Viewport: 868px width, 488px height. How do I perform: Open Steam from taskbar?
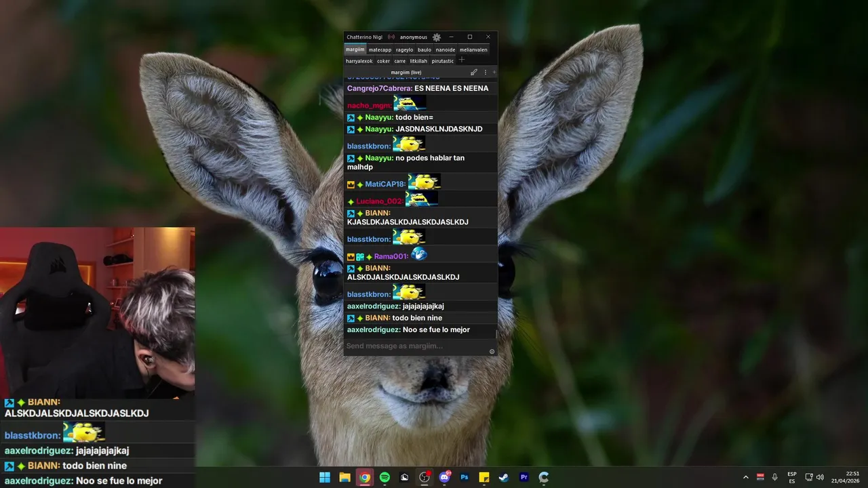pyautogui.click(x=504, y=477)
